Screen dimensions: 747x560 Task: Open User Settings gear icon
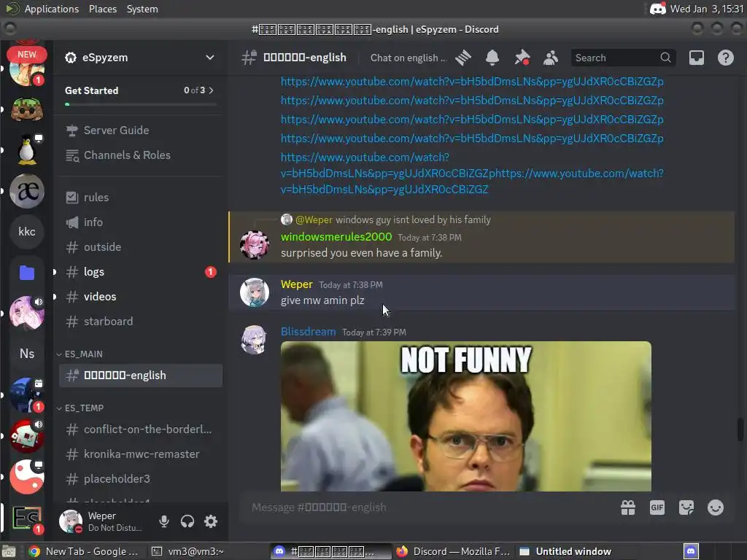(x=211, y=521)
